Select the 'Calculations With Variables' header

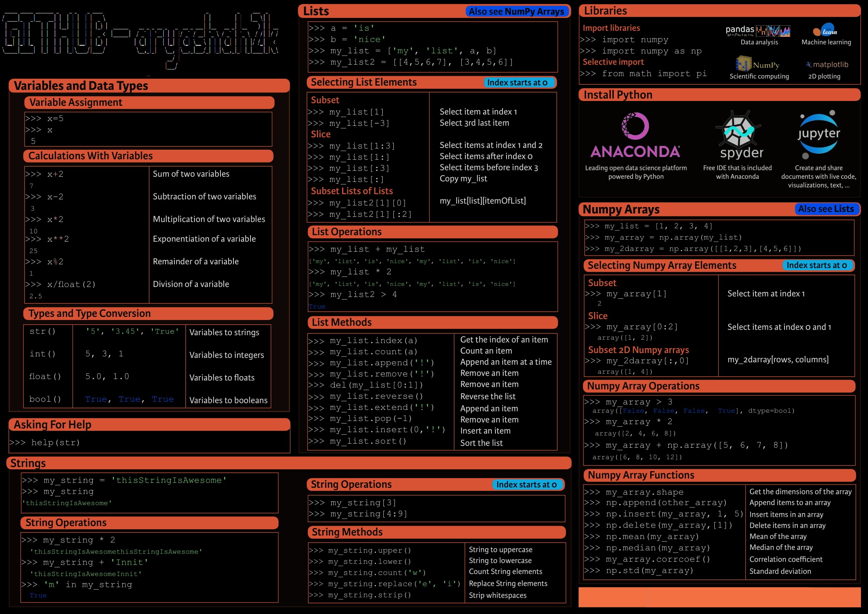pos(148,156)
